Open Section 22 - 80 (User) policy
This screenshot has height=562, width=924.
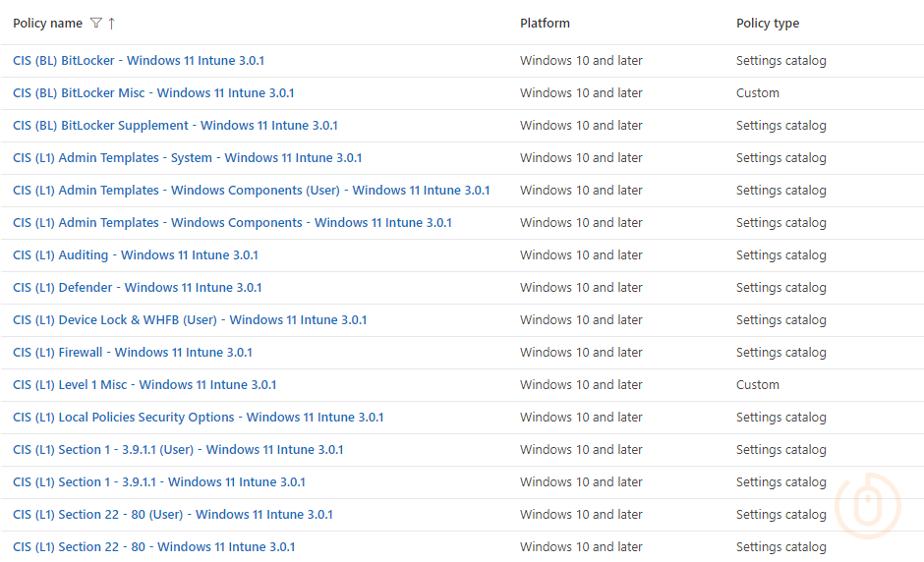173,515
